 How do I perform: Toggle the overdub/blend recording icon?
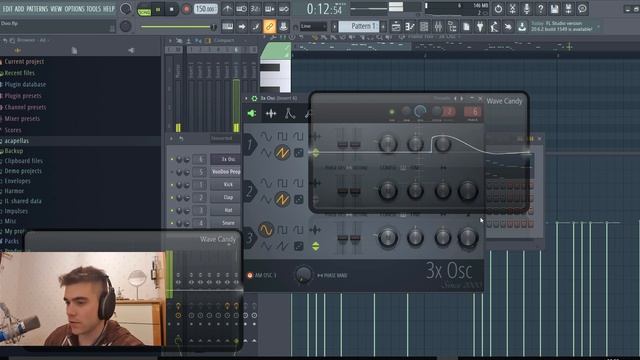[x=270, y=9]
